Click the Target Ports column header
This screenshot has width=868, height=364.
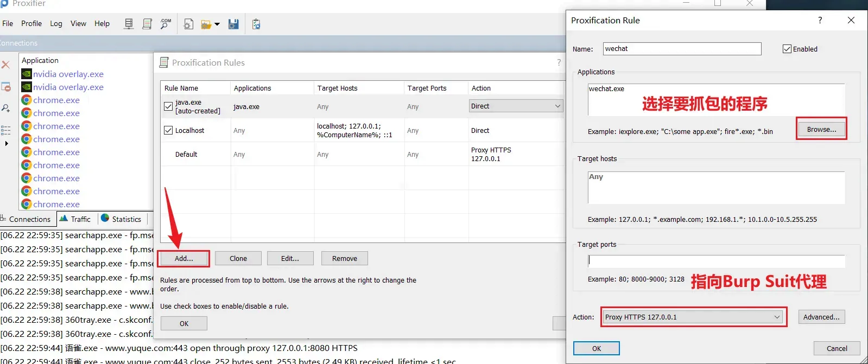tap(436, 88)
